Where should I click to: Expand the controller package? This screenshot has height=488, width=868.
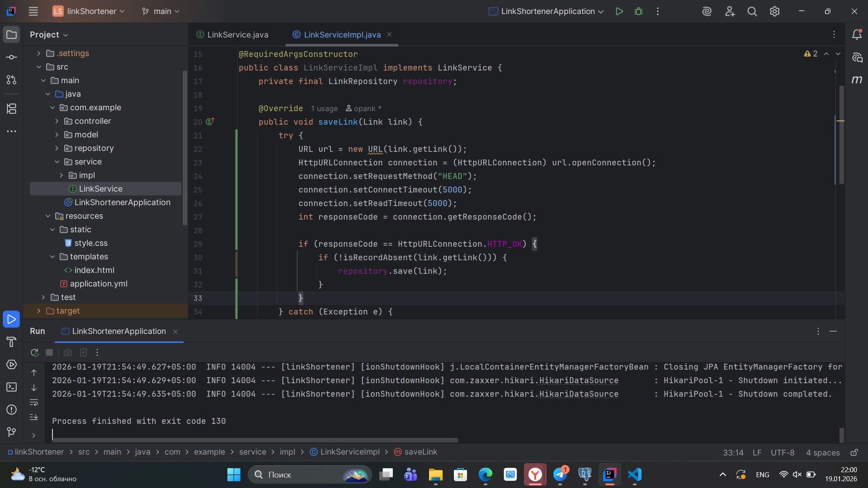tap(57, 121)
